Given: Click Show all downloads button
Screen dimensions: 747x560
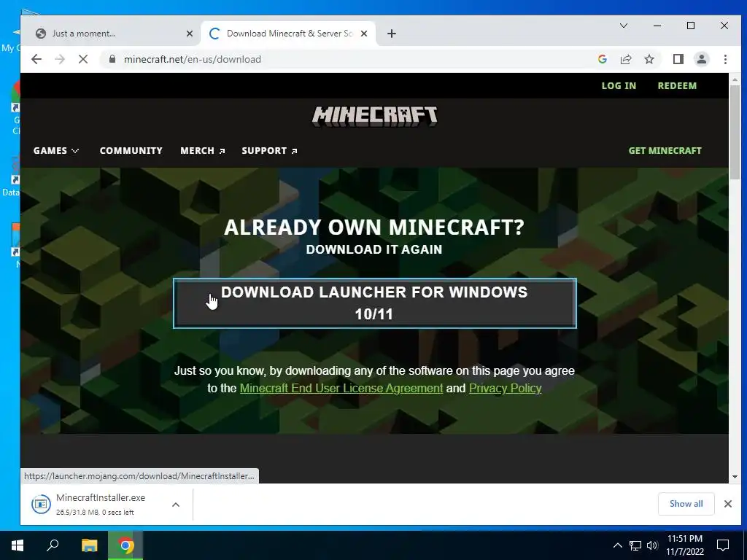Looking at the screenshot, I should pyautogui.click(x=686, y=504).
